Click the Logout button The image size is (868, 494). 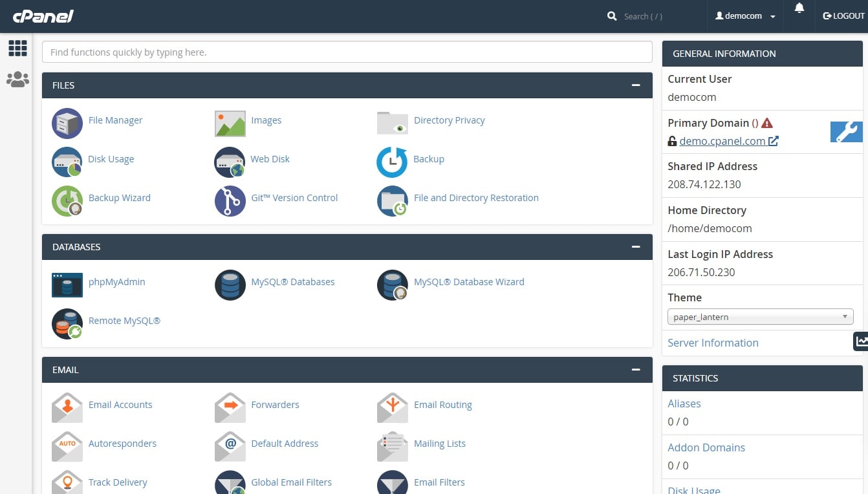click(x=843, y=16)
